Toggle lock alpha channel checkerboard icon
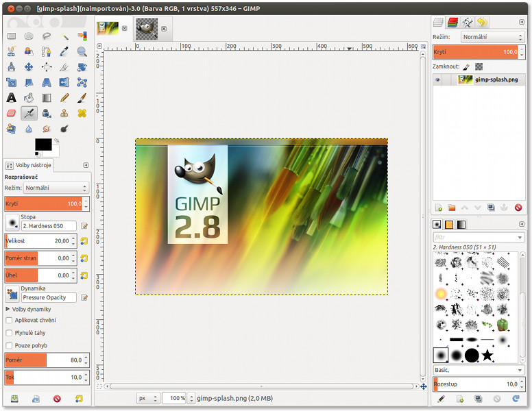The height and width of the screenshot is (411, 532). coord(479,67)
